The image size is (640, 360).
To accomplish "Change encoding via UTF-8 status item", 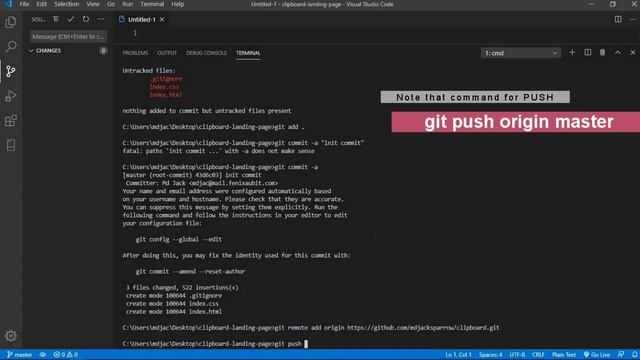I will (517, 355).
